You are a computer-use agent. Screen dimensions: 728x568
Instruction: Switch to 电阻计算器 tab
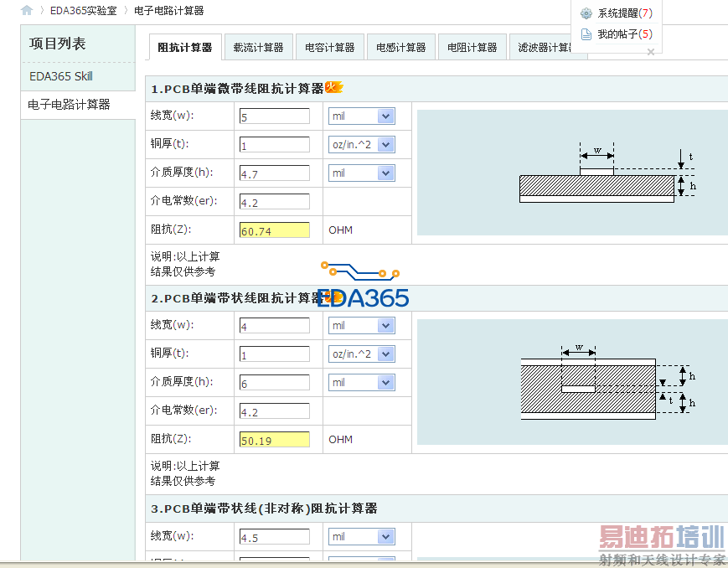(x=472, y=48)
